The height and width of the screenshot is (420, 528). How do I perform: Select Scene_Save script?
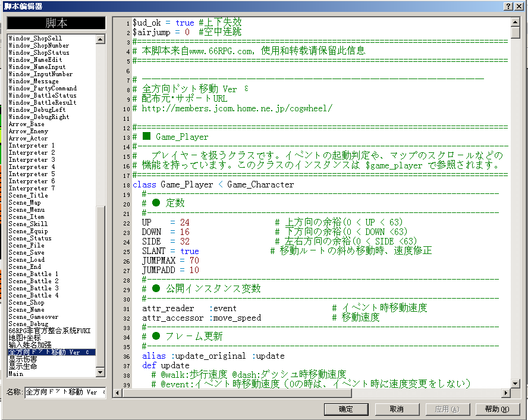[26, 253]
